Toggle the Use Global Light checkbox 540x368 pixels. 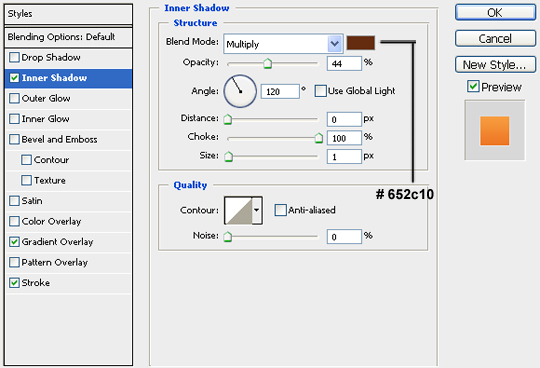pyautogui.click(x=320, y=91)
